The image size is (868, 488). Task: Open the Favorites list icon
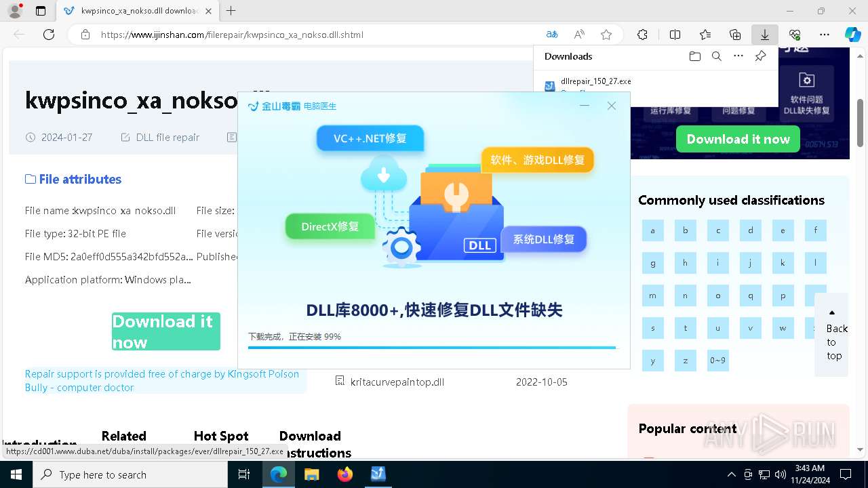pyautogui.click(x=705, y=35)
